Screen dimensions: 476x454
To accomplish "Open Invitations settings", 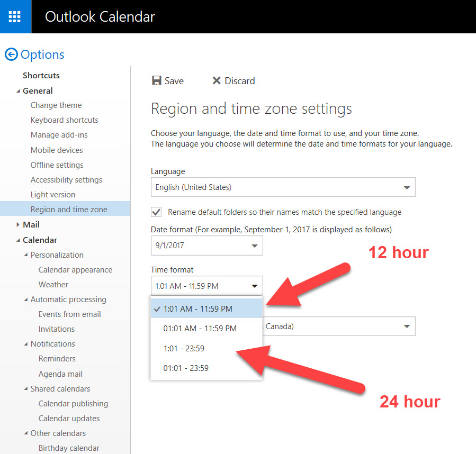I will (57, 329).
